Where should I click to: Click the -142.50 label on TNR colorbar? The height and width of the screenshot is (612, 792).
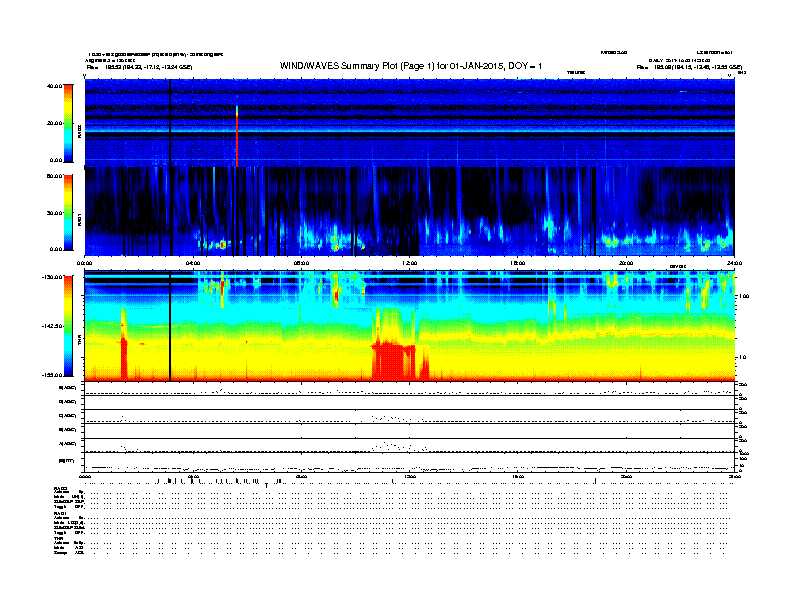click(x=52, y=326)
